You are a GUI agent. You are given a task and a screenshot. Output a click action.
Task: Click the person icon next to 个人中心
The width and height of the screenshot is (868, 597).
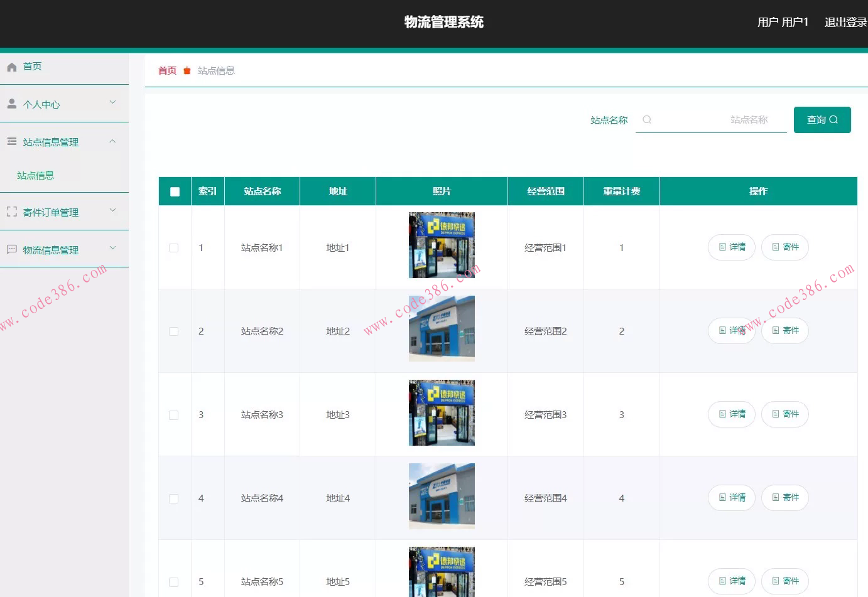click(x=11, y=104)
